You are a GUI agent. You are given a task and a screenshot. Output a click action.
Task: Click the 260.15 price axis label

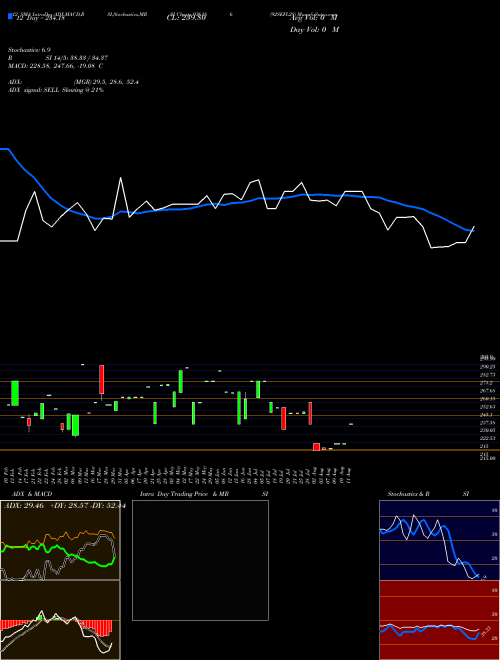tap(488, 399)
